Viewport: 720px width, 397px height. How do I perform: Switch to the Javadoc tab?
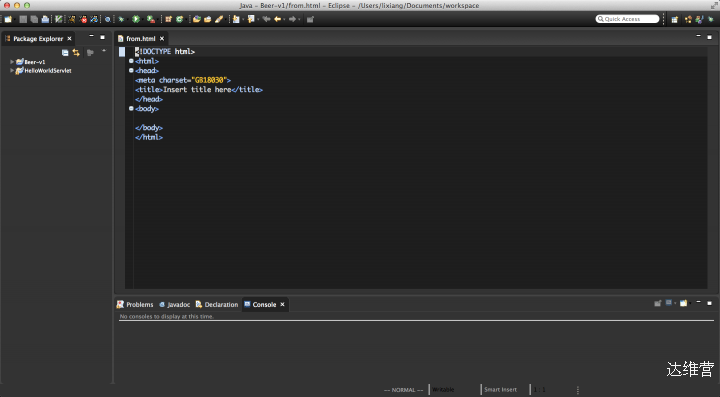[174, 304]
